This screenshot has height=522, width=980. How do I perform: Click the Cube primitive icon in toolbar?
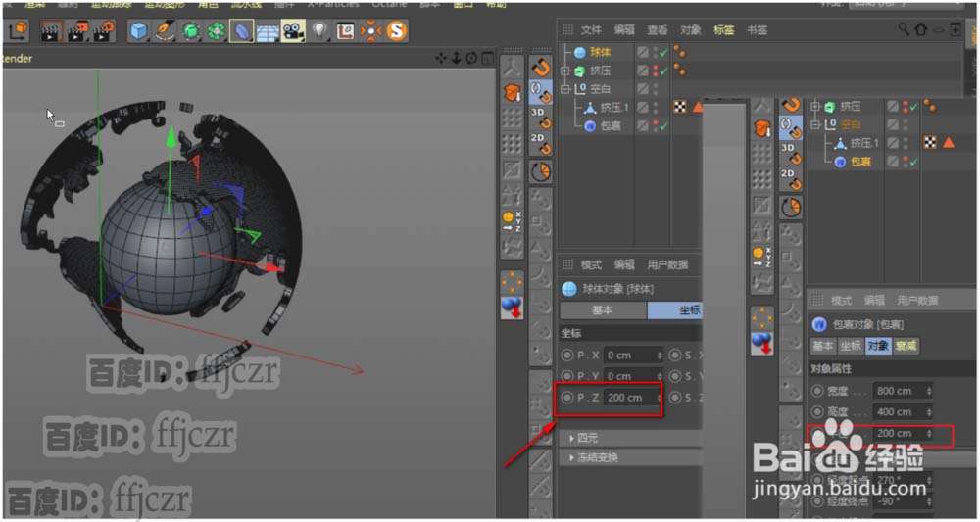138,32
